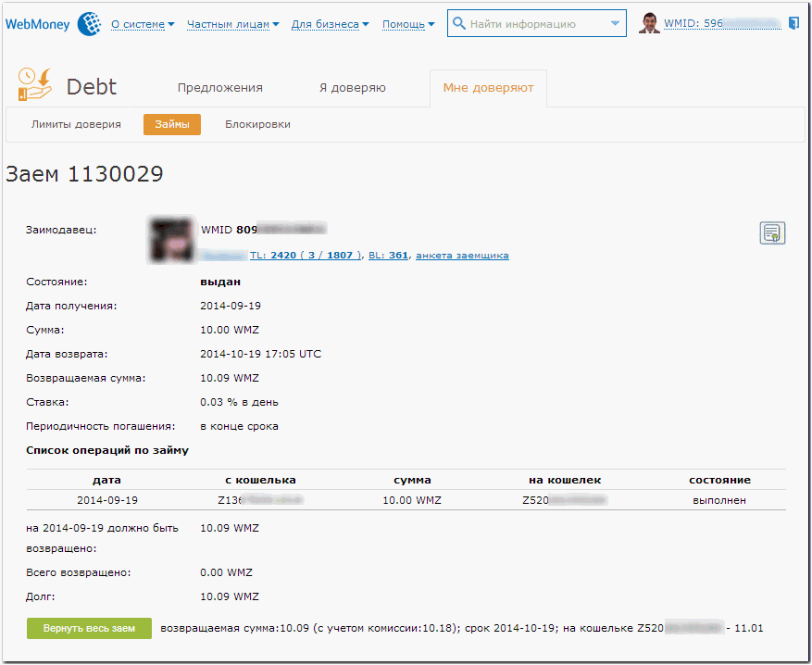
Task: Click the receipt date '2014-09-19' value
Action: 231,306
